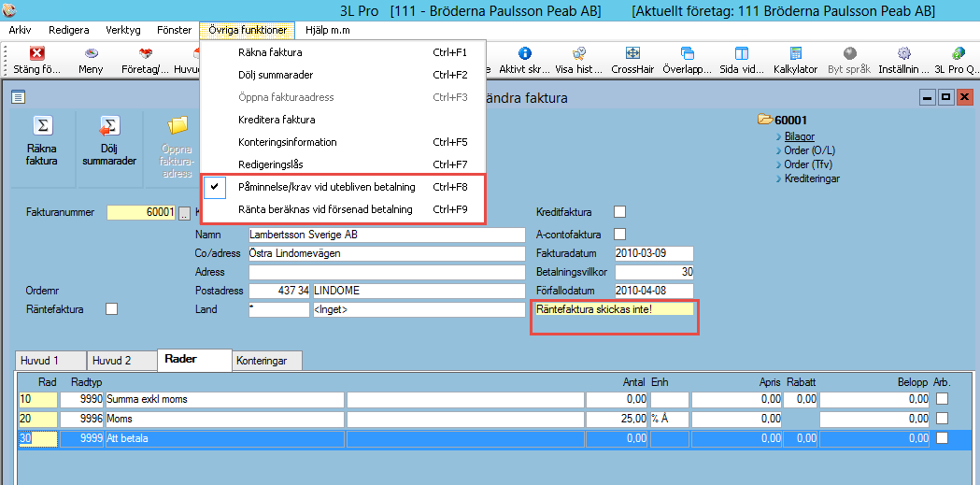Click postal code field 437 34
Image resolution: width=980 pixels, height=485 pixels.
(x=278, y=292)
